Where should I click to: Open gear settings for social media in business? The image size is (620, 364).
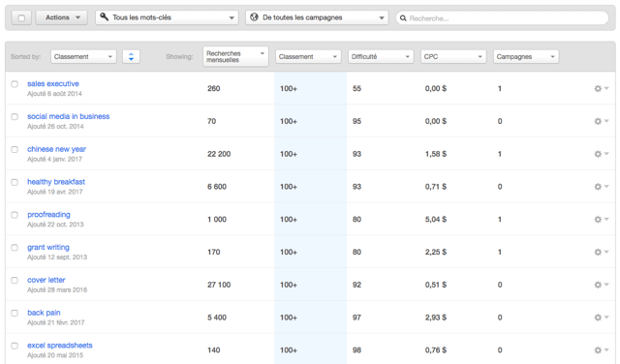tap(601, 121)
